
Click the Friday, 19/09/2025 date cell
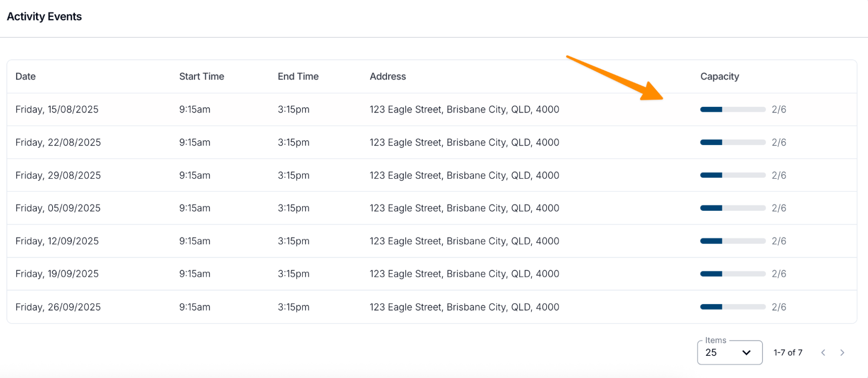tap(57, 274)
